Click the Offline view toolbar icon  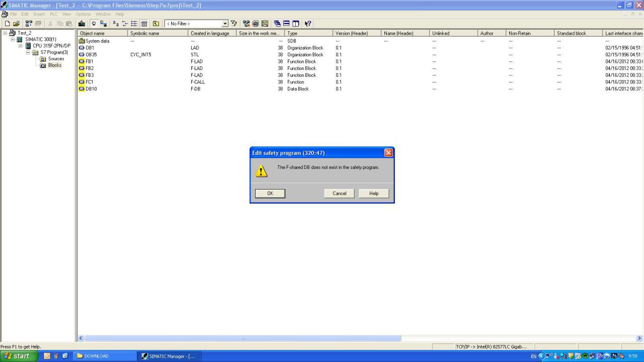[94, 24]
